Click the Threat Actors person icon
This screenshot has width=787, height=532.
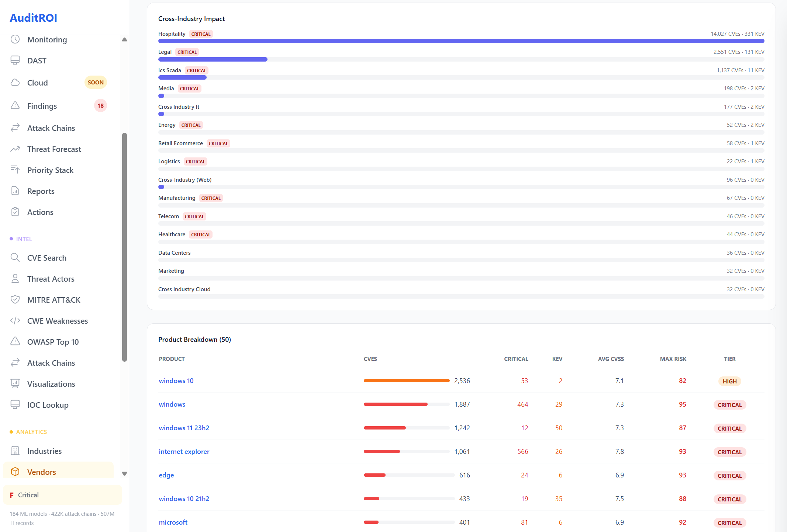point(15,279)
